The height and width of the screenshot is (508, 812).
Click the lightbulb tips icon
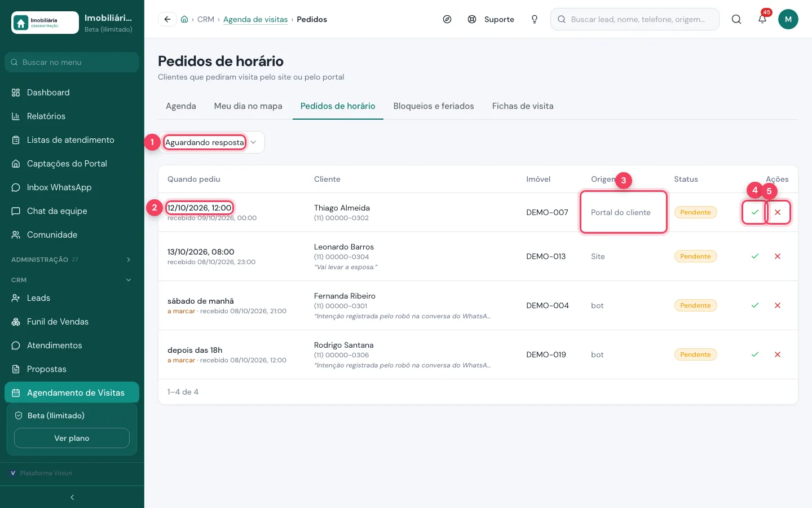coord(535,19)
